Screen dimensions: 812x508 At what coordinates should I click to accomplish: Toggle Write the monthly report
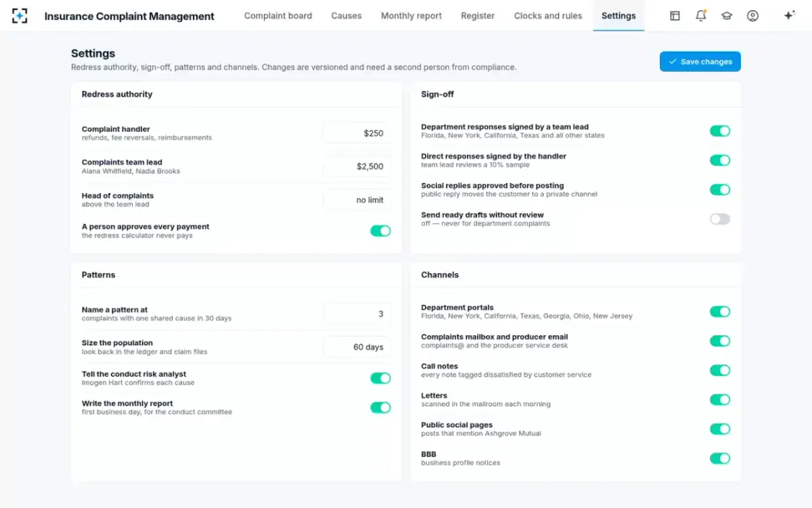pos(380,408)
